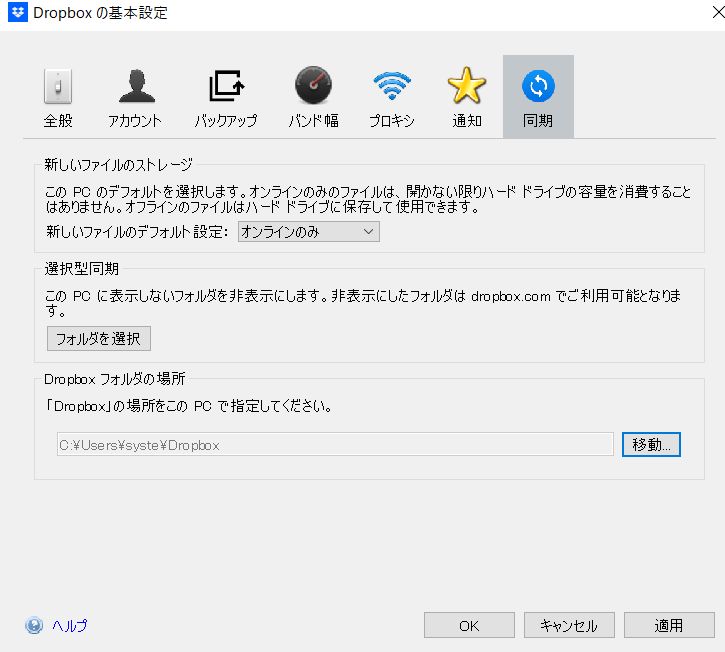
Task: Open the ヘルプ help link
Action: pyautogui.click(x=69, y=626)
